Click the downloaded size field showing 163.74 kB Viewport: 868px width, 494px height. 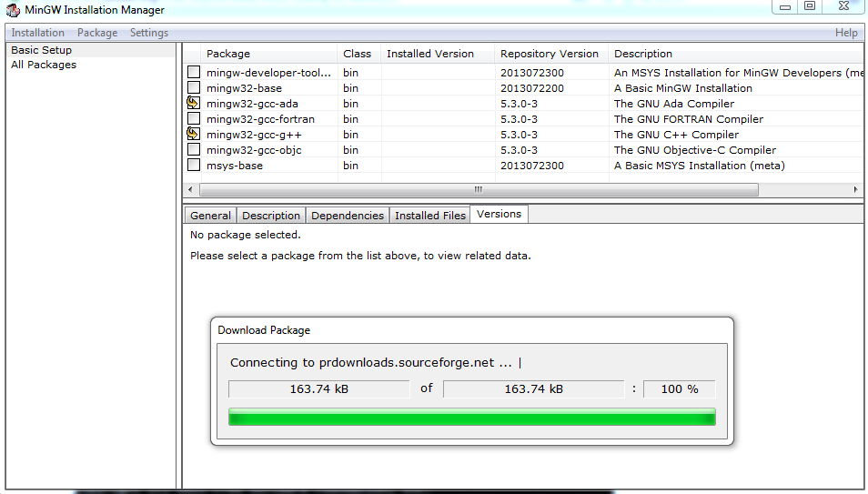318,388
